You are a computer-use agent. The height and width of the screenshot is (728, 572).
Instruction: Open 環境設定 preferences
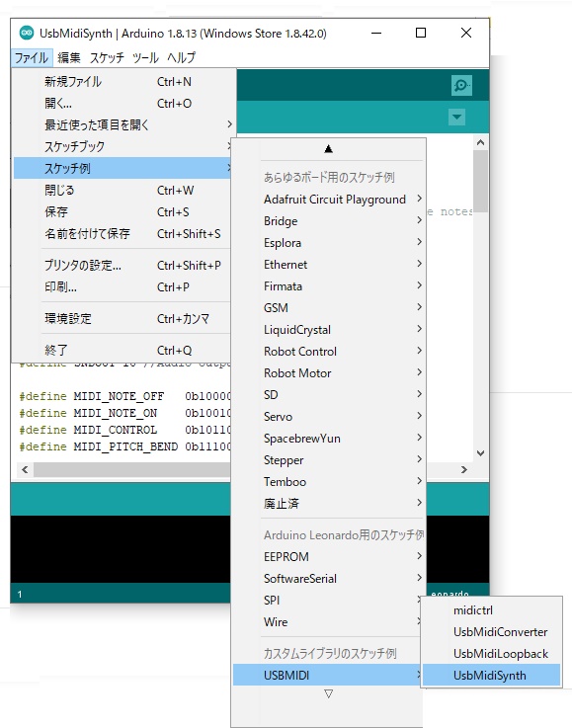pos(123,318)
